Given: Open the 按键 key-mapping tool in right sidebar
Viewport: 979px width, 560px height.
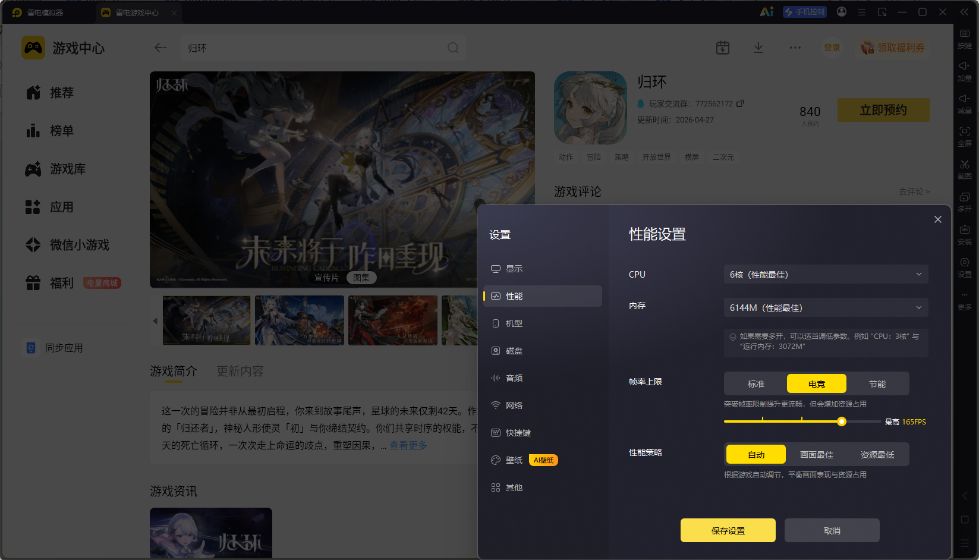Looking at the screenshot, I should tap(964, 39).
